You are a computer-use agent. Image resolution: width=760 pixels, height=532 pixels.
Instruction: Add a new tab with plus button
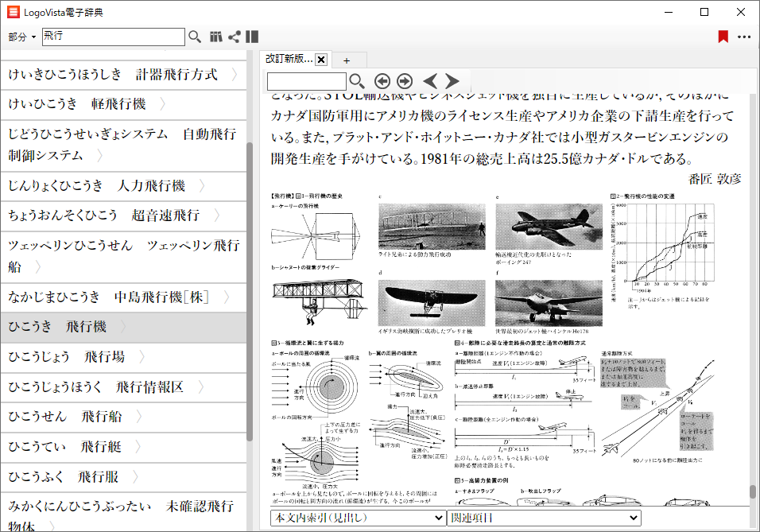coord(347,60)
